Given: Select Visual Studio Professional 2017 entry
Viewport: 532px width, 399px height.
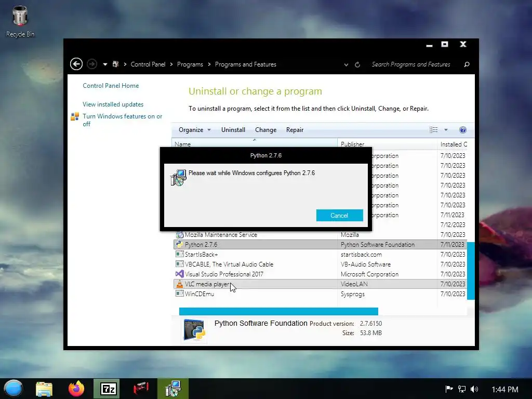Looking at the screenshot, I should (320, 274).
